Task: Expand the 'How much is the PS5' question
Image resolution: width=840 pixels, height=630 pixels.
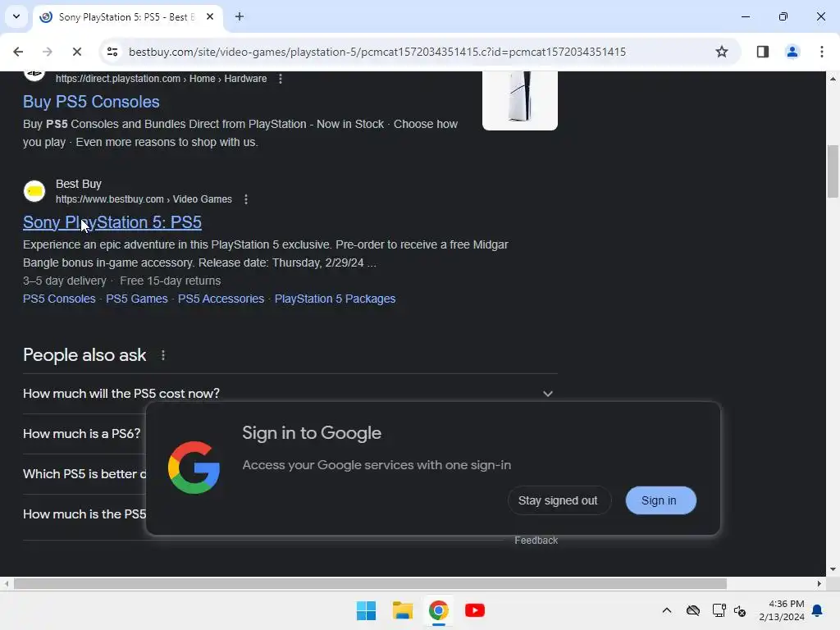Action: pos(84,514)
